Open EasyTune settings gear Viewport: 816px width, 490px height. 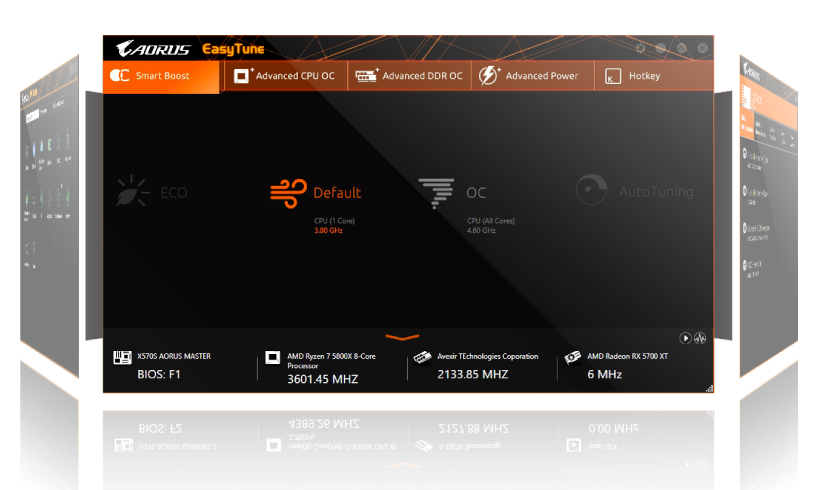coord(641,48)
